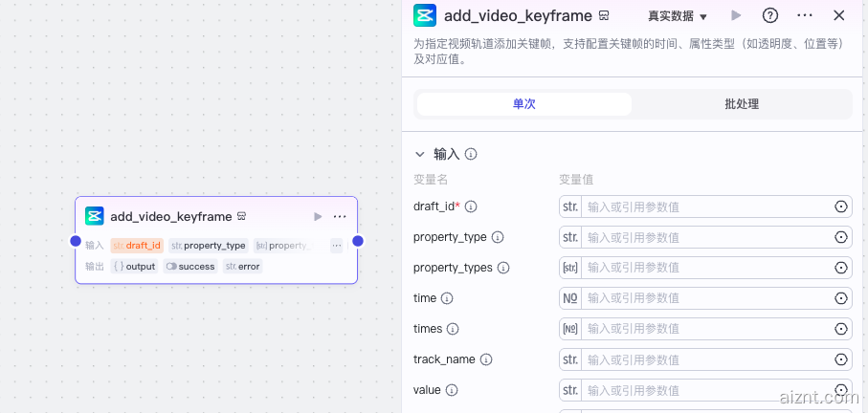
Task: Show info for track_name parameter
Action: (x=486, y=359)
